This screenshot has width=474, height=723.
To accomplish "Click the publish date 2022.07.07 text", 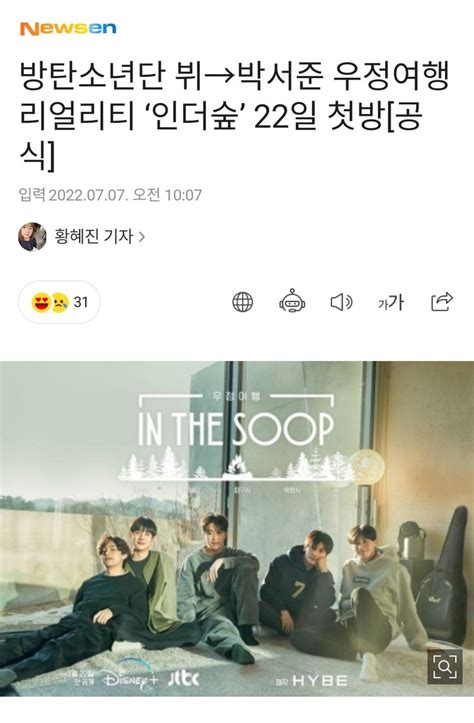I will [88, 195].
